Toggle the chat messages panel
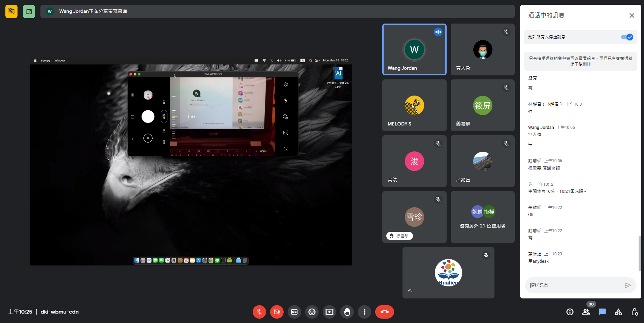Image resolution: width=644 pixels, height=323 pixels. coord(602,312)
